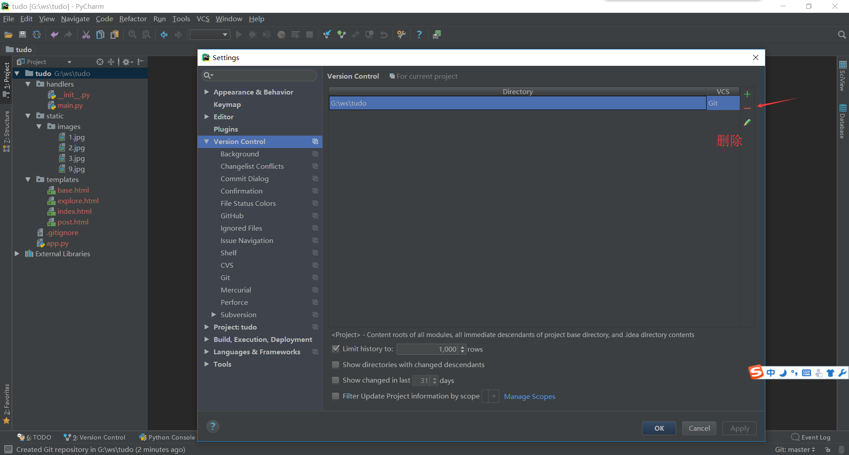This screenshot has width=849, height=455.
Task: Expand the Tools settings section
Action: 206,365
